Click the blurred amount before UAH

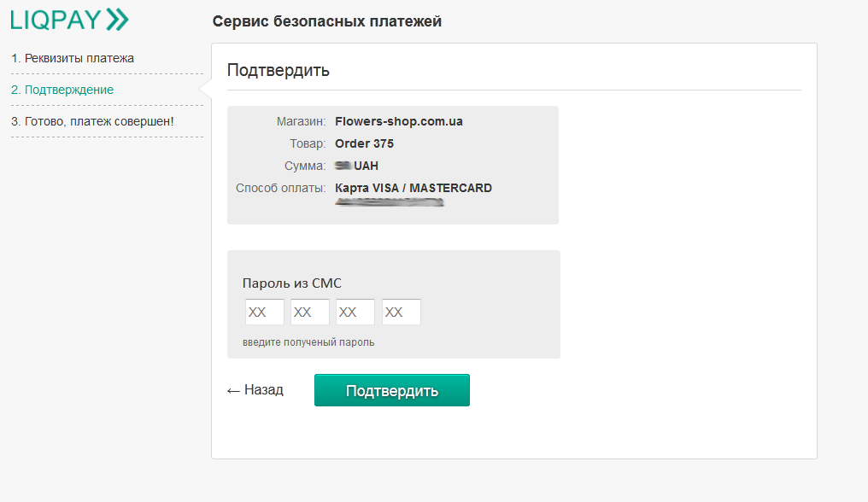(343, 166)
